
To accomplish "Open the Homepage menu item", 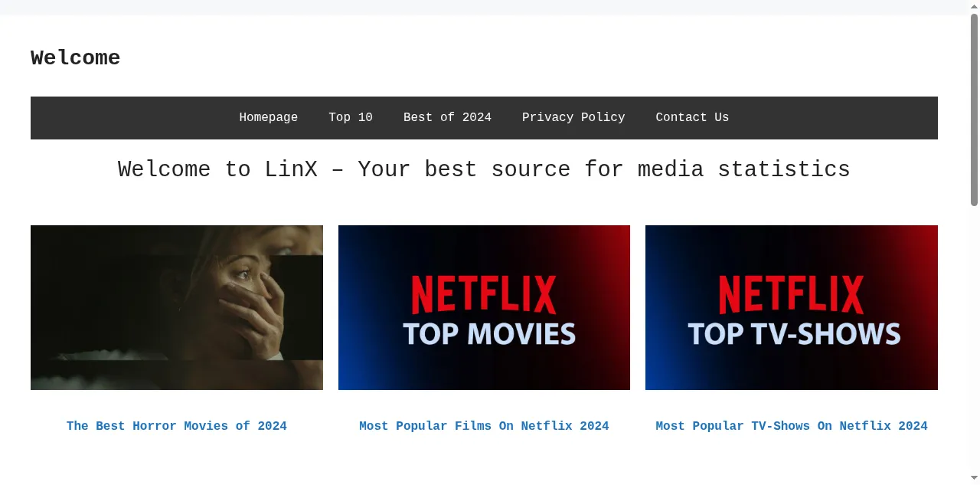I will 268,117.
